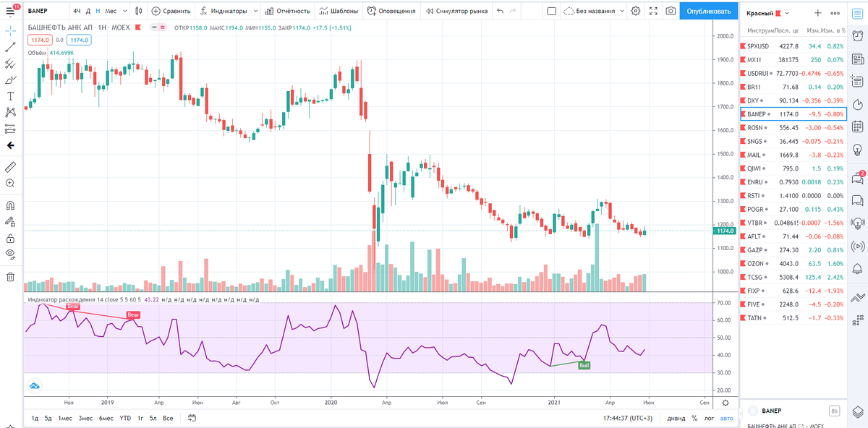Set the date range to 1д
This screenshot has height=428, width=868.
click(34, 418)
